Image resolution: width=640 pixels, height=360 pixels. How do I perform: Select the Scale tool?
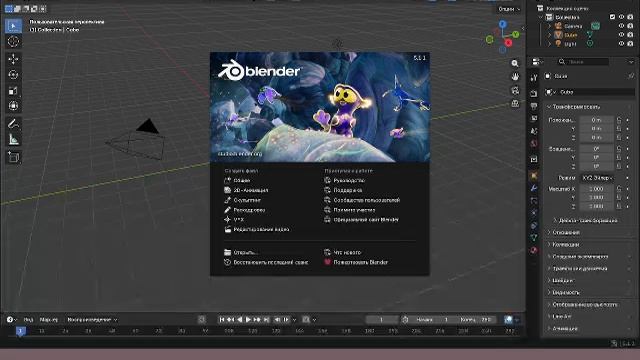coord(13,91)
